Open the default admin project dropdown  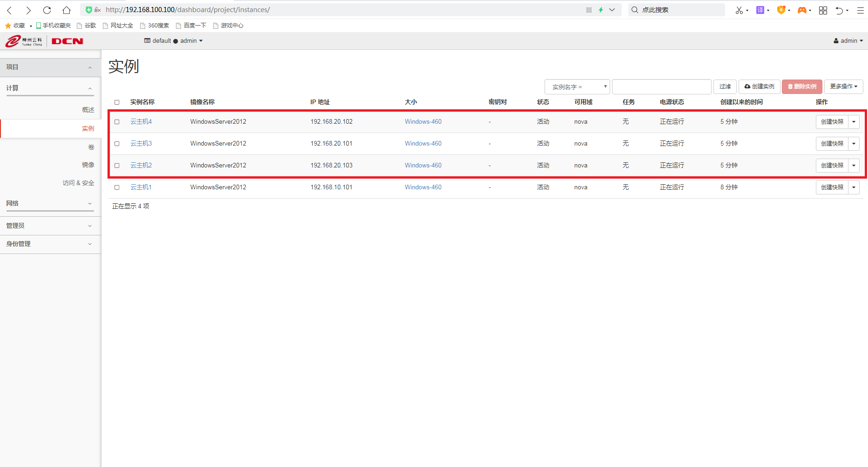click(x=174, y=41)
